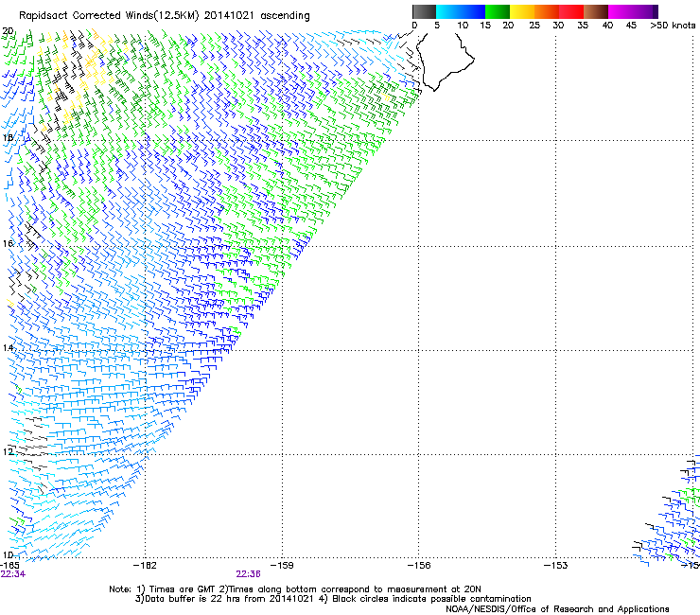
Task: Click the blue 10-15 knots legend swatch
Action: [473, 11]
